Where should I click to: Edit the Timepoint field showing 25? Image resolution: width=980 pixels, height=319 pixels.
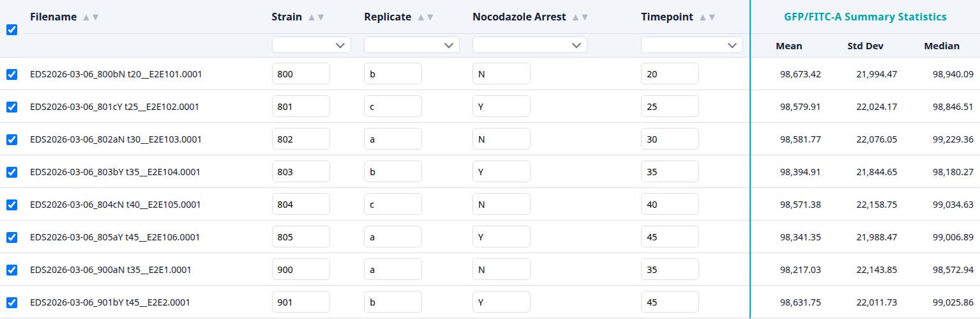click(x=670, y=107)
